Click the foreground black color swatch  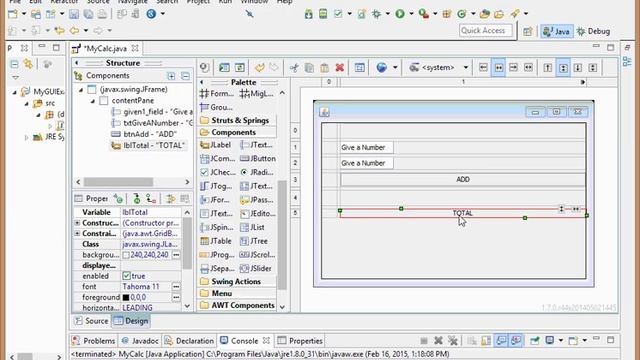126,298
